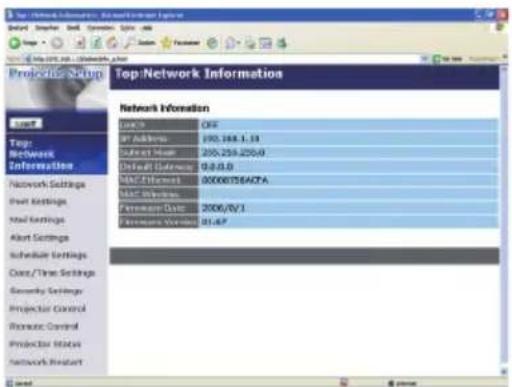Screen dimensions: 512x387
Task: Click the MAC Wireless label cell
Action: (158, 194)
